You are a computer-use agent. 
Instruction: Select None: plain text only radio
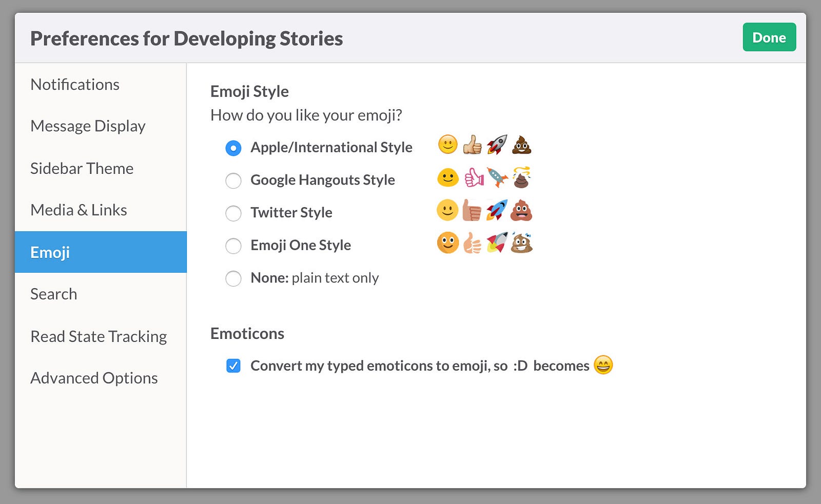coord(233,278)
